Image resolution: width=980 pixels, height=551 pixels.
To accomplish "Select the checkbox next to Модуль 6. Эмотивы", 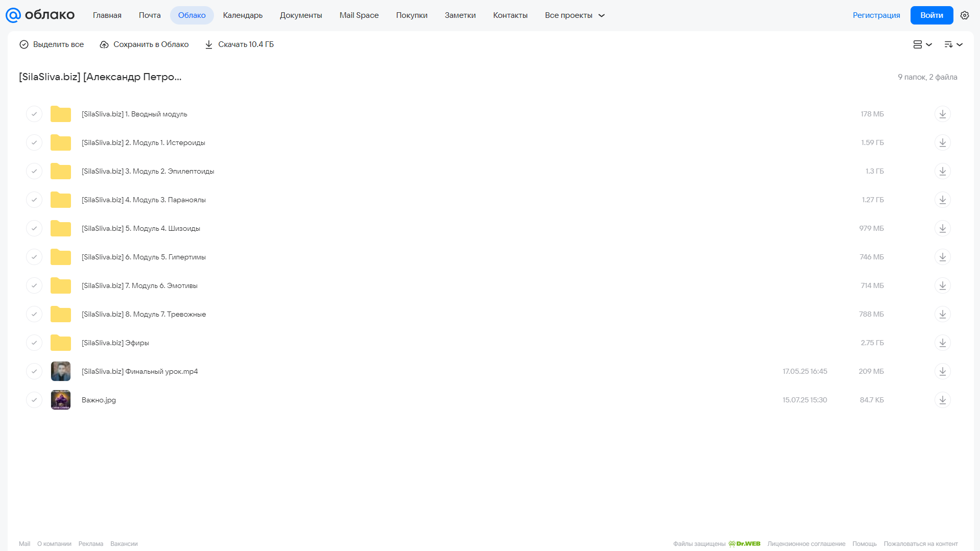I will pos(34,285).
